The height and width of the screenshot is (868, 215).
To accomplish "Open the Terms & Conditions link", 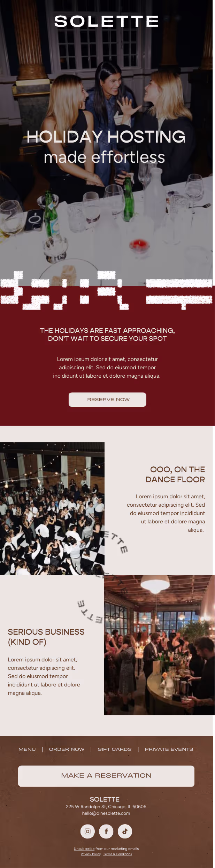I will tap(117, 854).
